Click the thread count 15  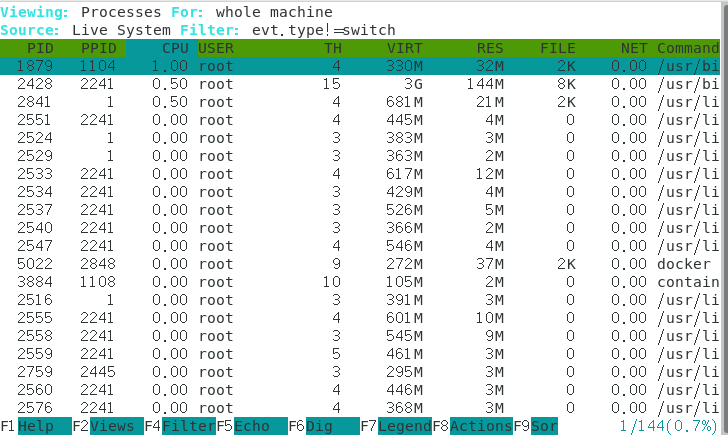click(x=332, y=84)
